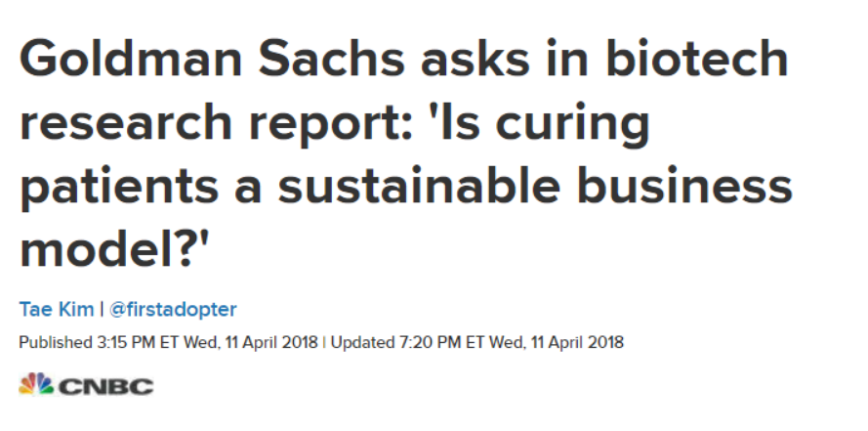The width and height of the screenshot is (868, 431).
Task: Click 'Goldman Sachs' in the headline
Action: point(213,58)
